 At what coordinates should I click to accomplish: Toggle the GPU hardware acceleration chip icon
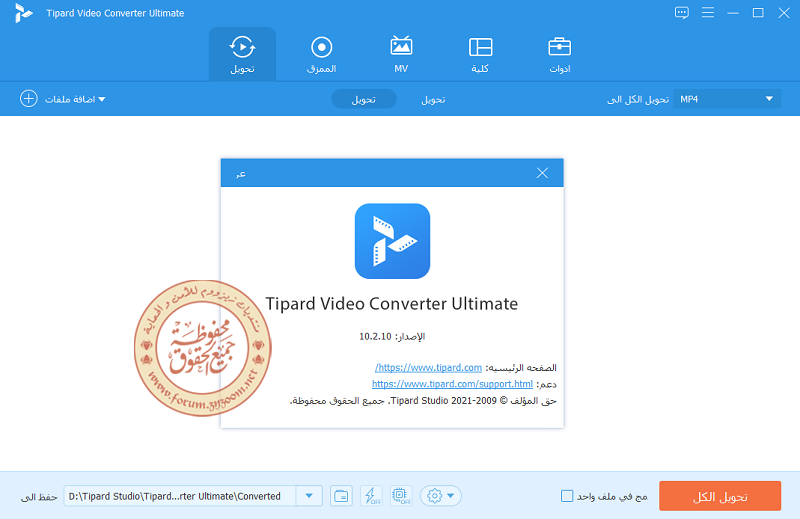[401, 496]
